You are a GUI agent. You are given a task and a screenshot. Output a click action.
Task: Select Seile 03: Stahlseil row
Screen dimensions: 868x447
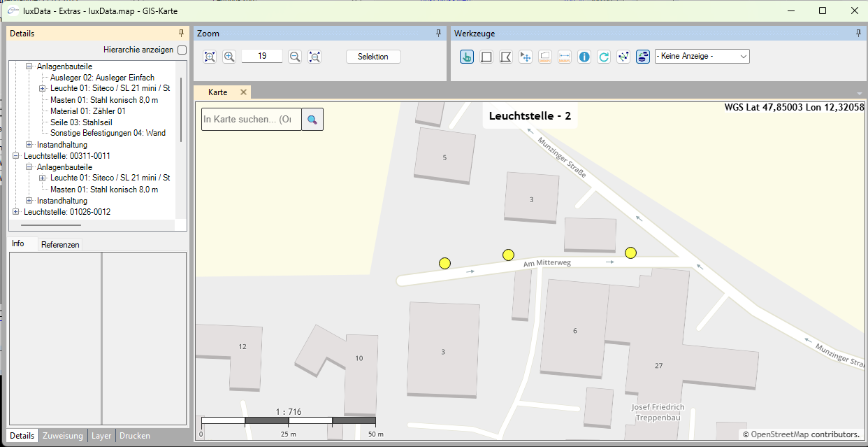pyautogui.click(x=82, y=122)
